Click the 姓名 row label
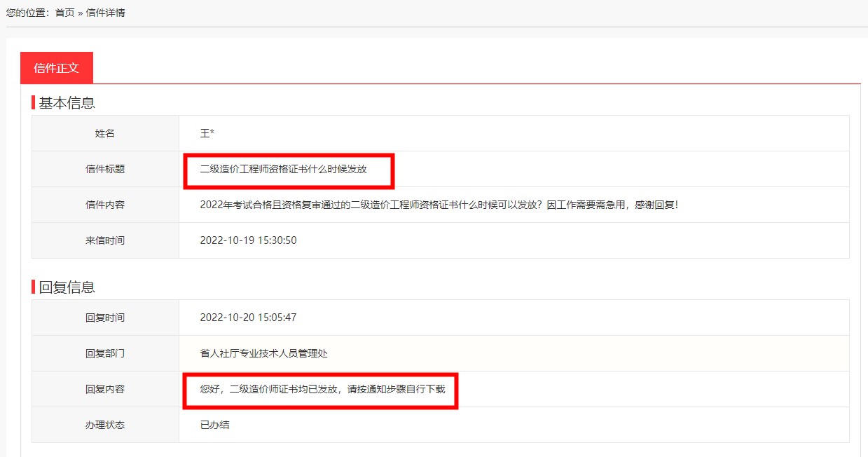This screenshot has height=457, width=868. pos(105,133)
